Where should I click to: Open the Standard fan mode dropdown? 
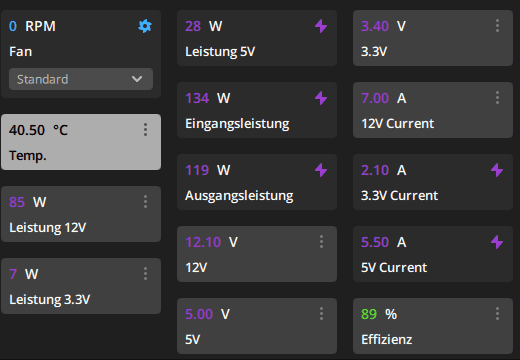tap(81, 79)
